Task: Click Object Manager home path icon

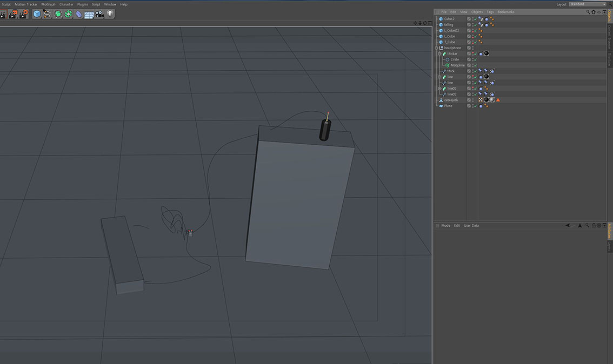Action: tap(594, 12)
